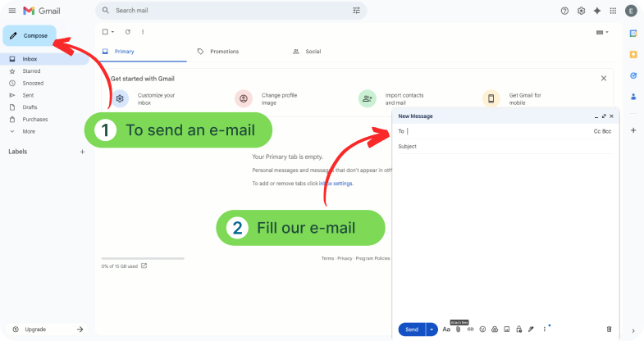Click the Search mail field
This screenshot has height=341, width=644.
pos(231,11)
